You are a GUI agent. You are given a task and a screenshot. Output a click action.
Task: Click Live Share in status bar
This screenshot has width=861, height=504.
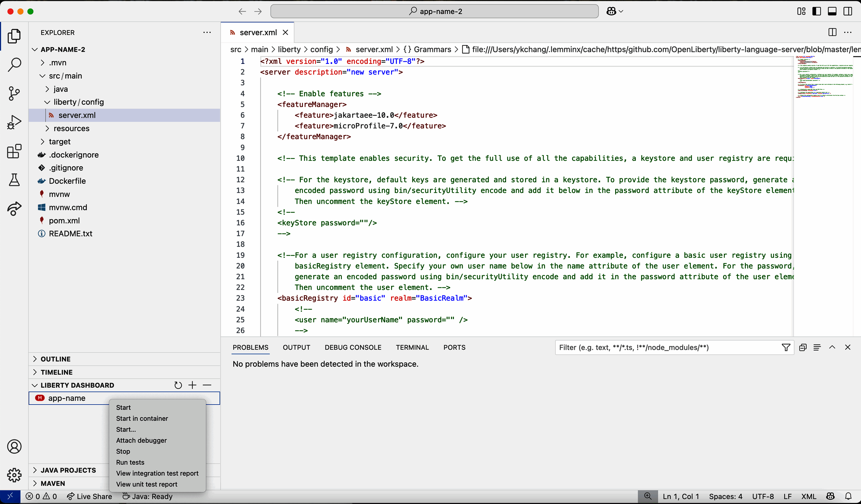click(89, 497)
